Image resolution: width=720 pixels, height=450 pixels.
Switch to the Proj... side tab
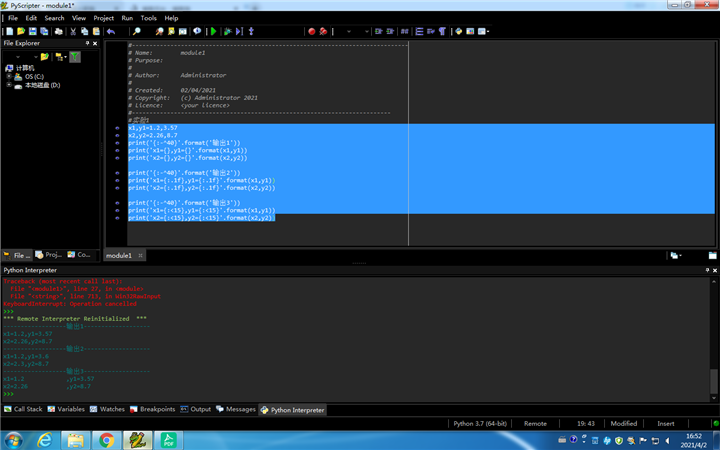click(49, 255)
